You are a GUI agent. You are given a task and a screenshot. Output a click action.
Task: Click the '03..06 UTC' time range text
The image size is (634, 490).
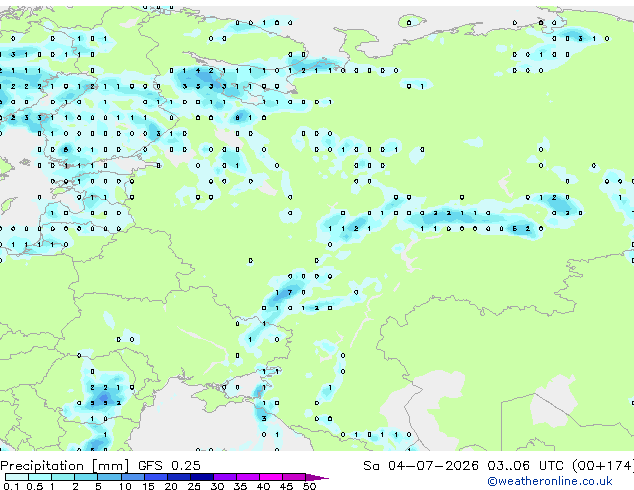[525, 466]
